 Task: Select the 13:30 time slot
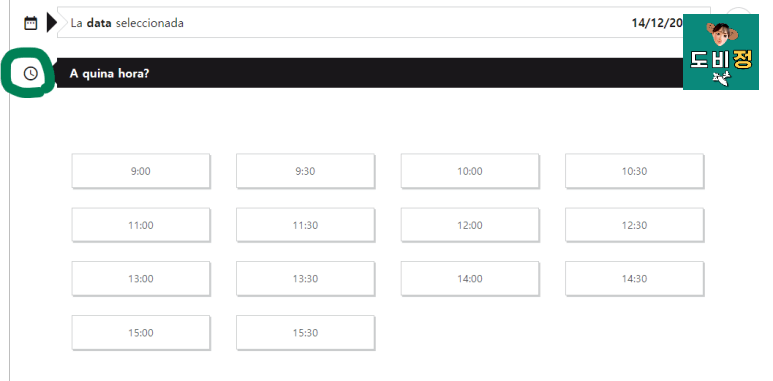coord(306,279)
